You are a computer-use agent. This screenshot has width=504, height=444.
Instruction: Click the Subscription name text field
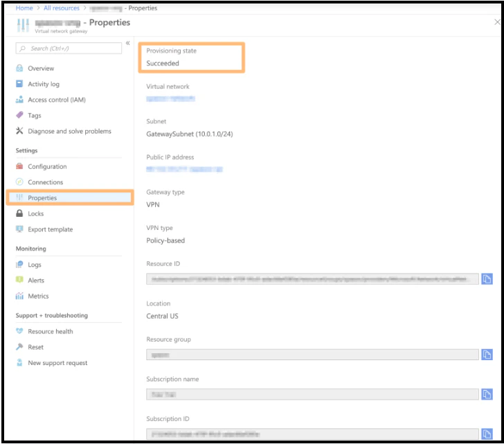312,394
